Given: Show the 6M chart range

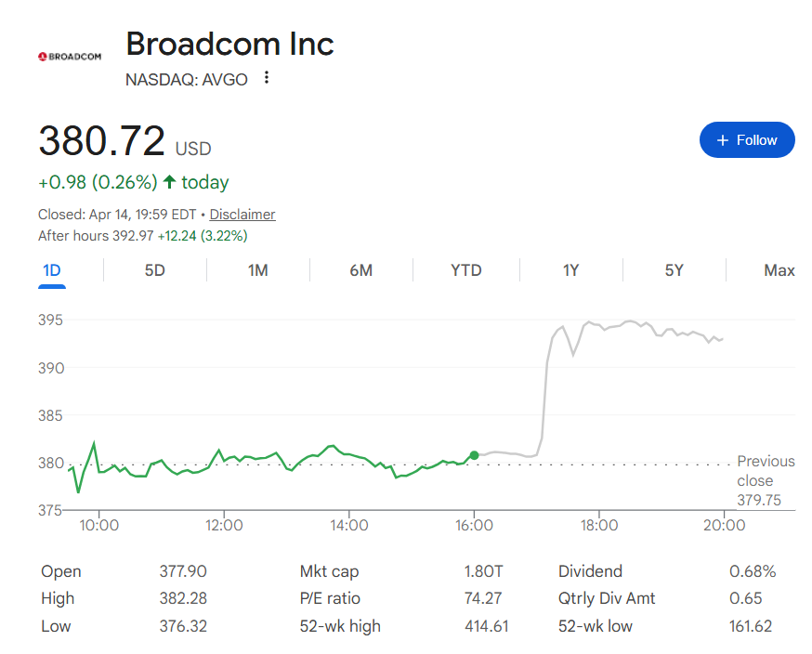Looking at the screenshot, I should pyautogui.click(x=361, y=270).
